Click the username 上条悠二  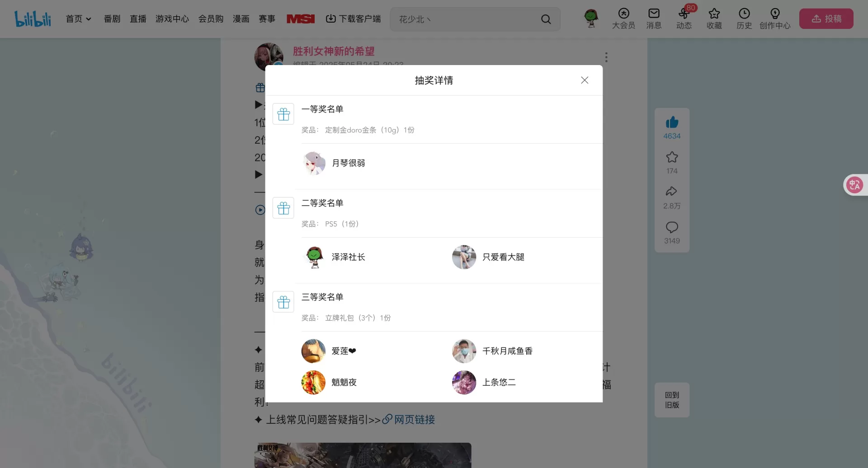coord(499,382)
